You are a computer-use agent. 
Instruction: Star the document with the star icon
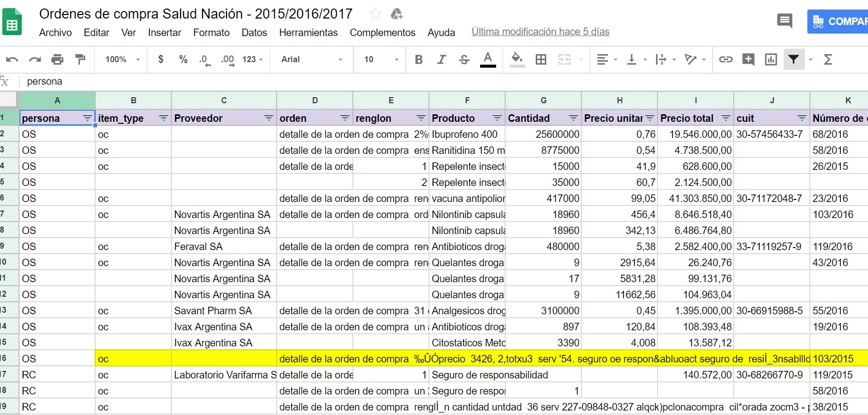pyautogui.click(x=375, y=14)
